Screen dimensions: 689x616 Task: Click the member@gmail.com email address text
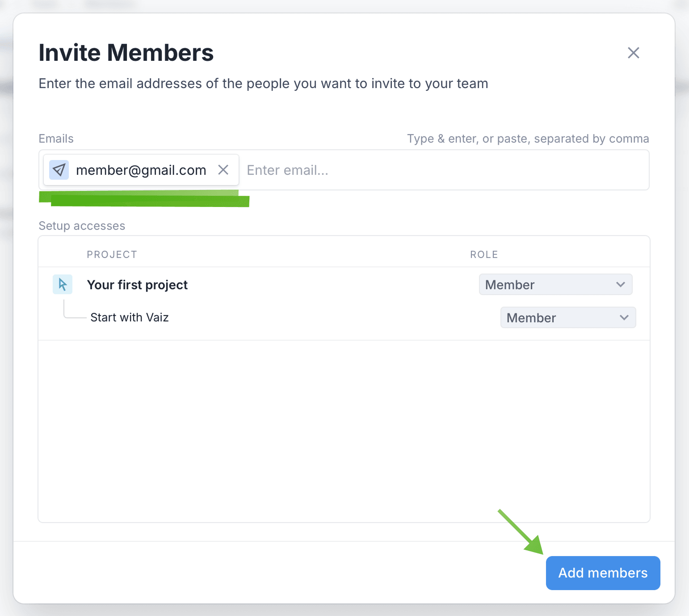(141, 170)
